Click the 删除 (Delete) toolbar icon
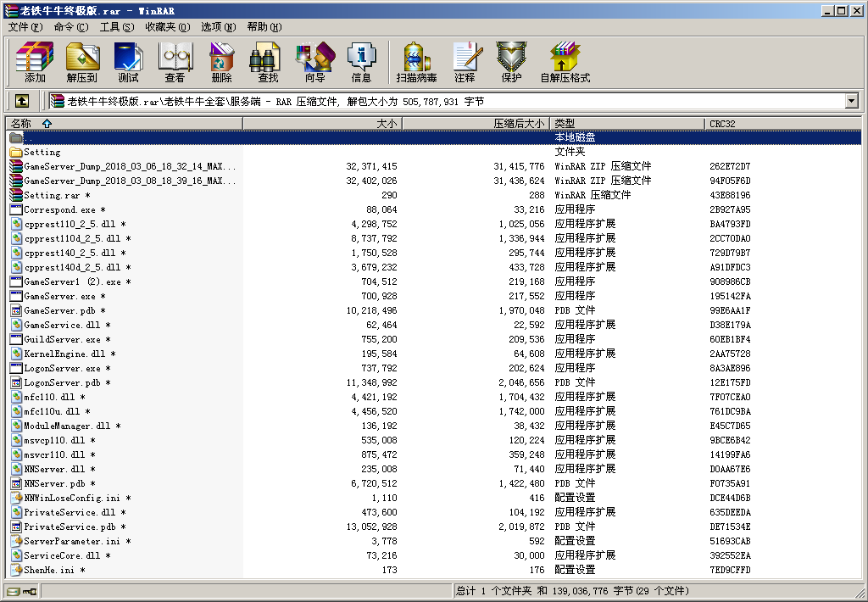Viewport: 868px width, 602px height. (221, 62)
